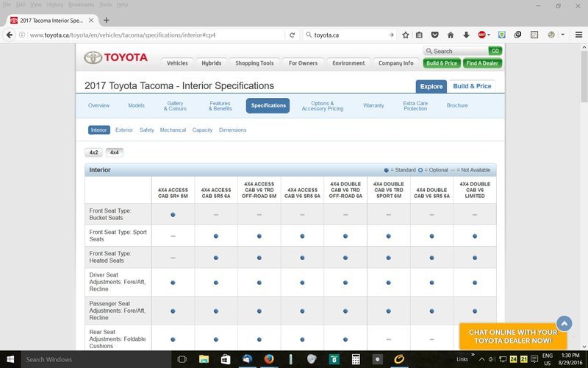The height and width of the screenshot is (368, 588).
Task: Click the Find A Dealer button
Action: pos(482,63)
